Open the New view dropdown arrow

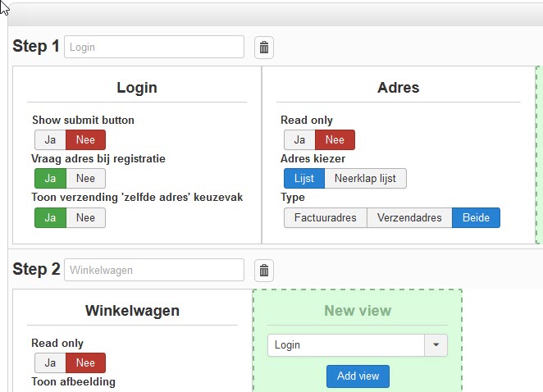436,345
